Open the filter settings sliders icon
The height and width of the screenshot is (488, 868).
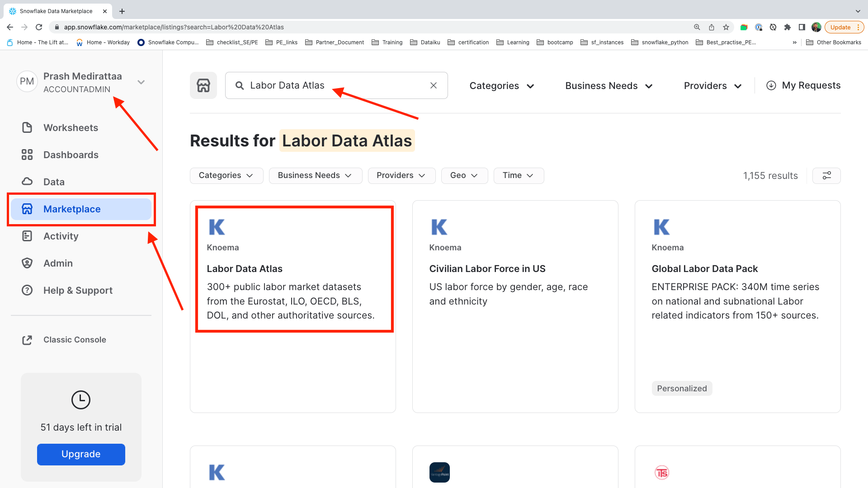(826, 176)
